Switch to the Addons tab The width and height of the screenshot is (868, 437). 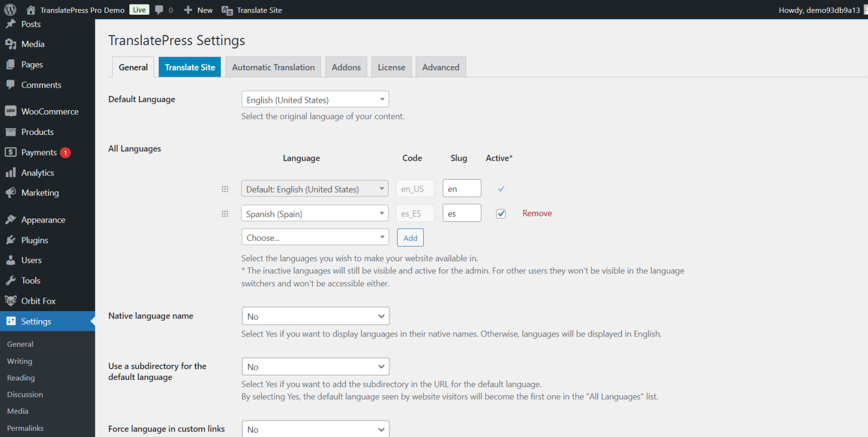[346, 67]
